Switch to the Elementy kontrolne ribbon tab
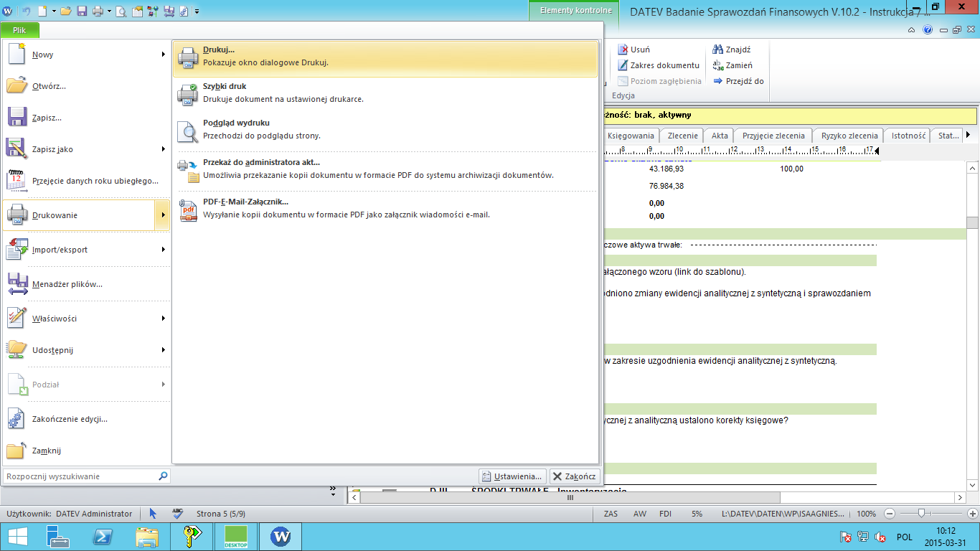 (x=576, y=11)
